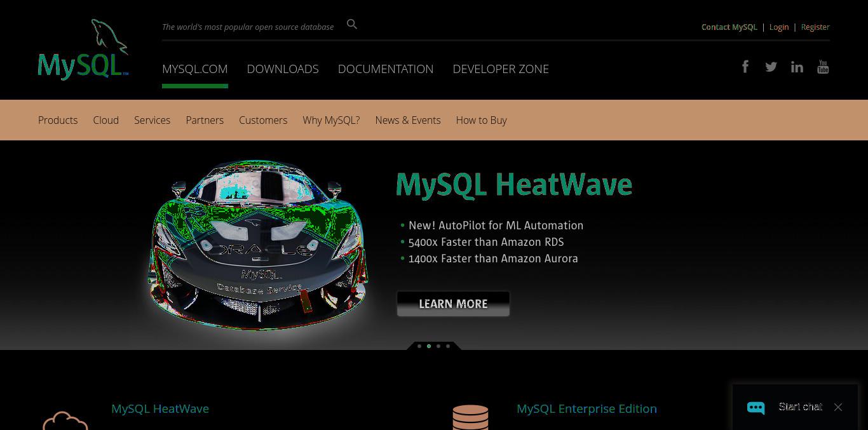868x430 pixels.
Task: Open the Why MySQL? menu
Action: coord(331,120)
